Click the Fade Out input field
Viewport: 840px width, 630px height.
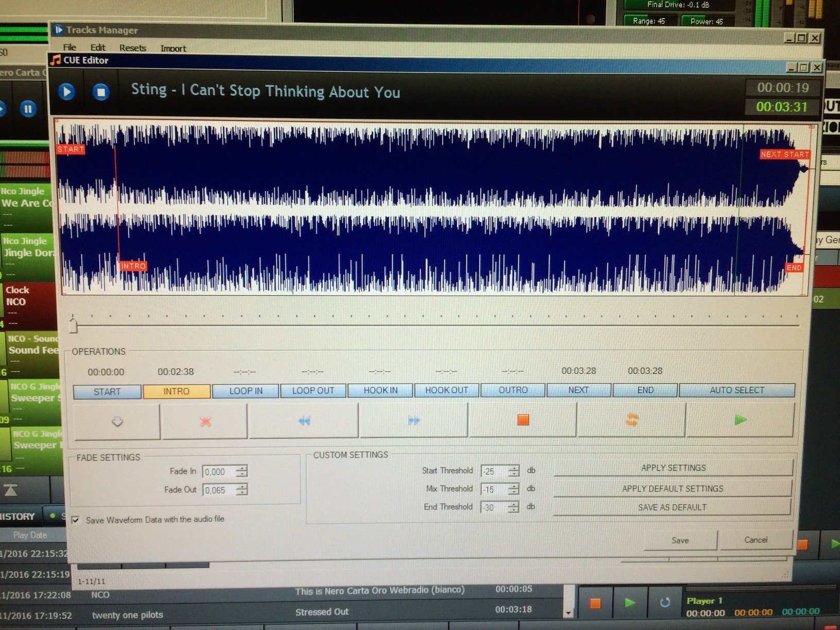[220, 490]
